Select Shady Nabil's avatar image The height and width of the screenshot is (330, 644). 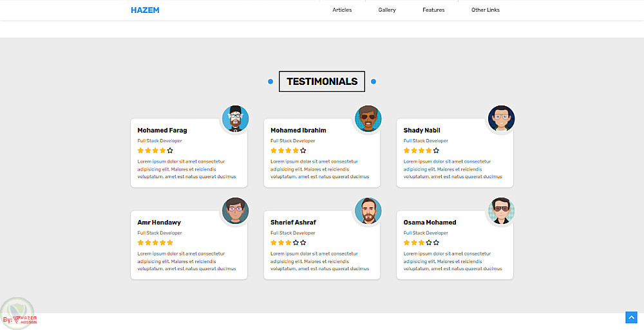pyautogui.click(x=501, y=119)
